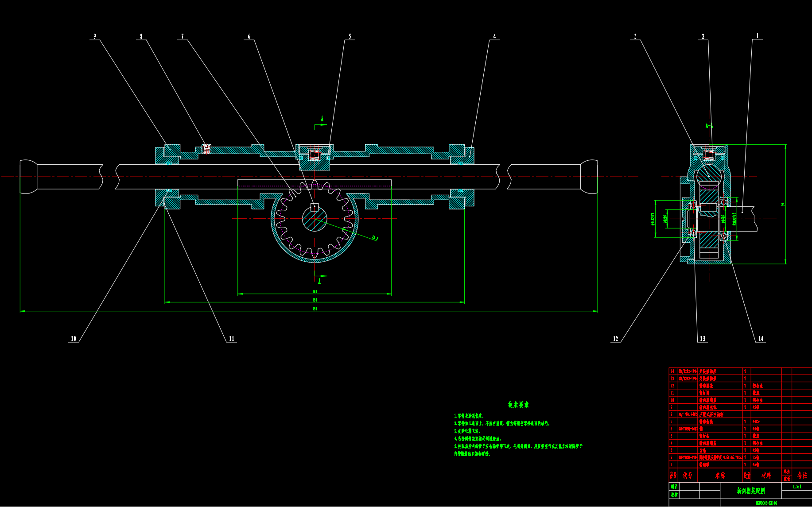
Task: Click part callout number 11
Action: click(231, 339)
